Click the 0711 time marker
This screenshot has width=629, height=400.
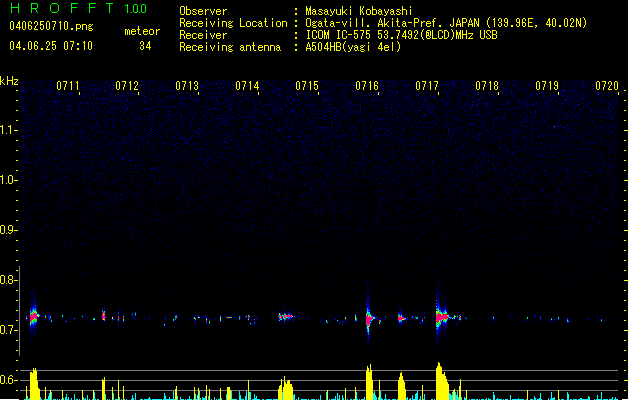pos(67,86)
